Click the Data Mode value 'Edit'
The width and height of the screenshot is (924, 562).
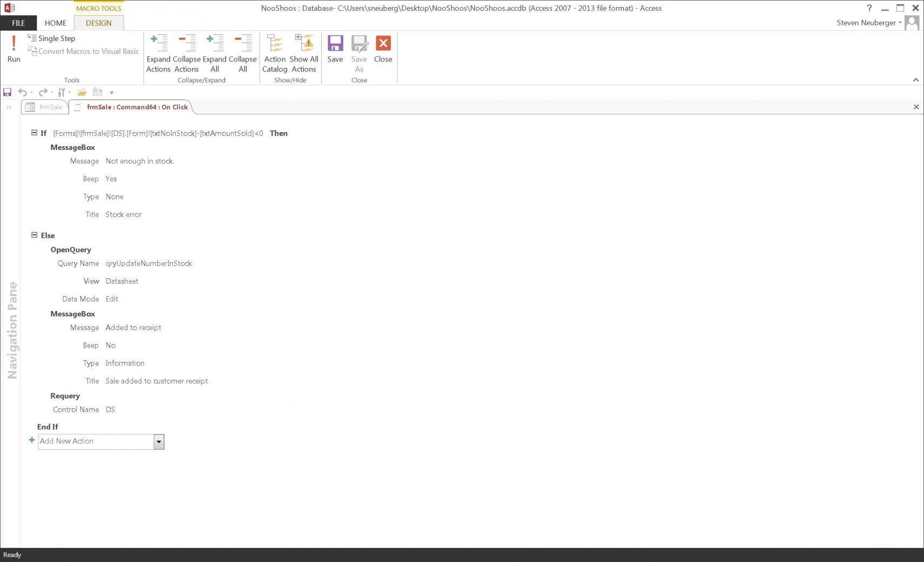(x=112, y=299)
